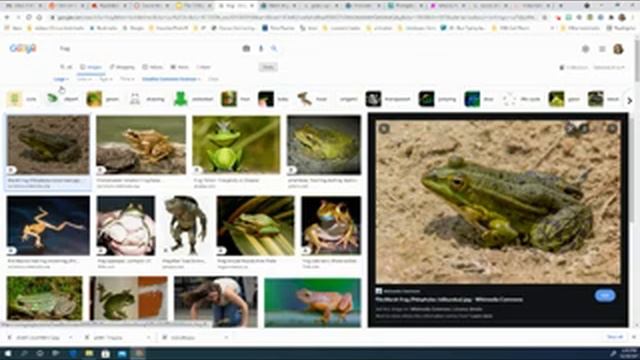Image resolution: width=640 pixels, height=360 pixels.
Task: Open the woman crouching thumbnail
Action: (216, 302)
